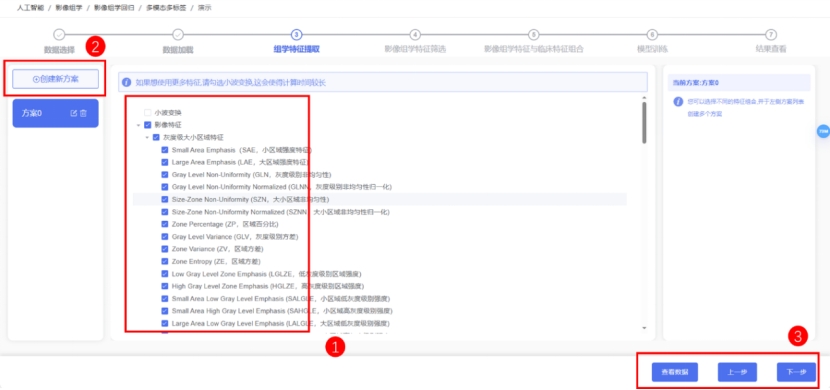Go to 模型训练 step label
Screen dimensions: 830x390
point(652,49)
